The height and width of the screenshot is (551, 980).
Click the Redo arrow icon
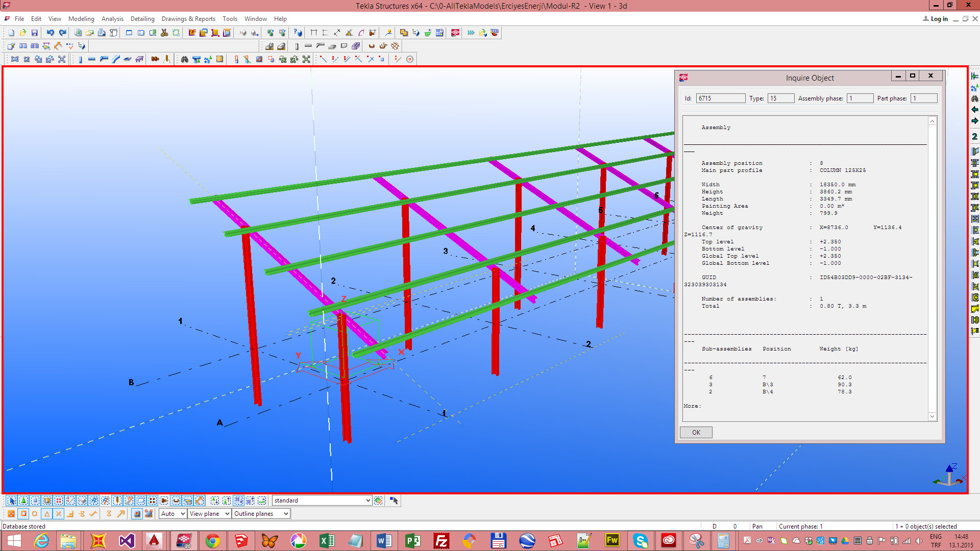[62, 33]
